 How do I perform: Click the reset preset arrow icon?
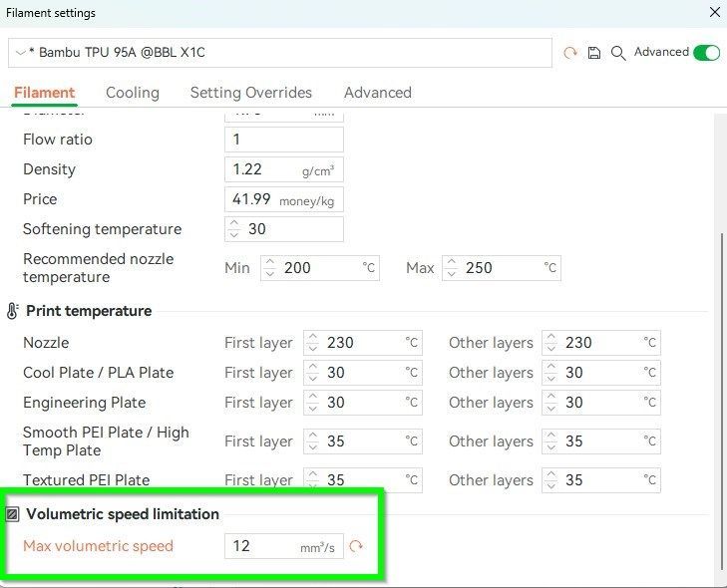coord(569,53)
